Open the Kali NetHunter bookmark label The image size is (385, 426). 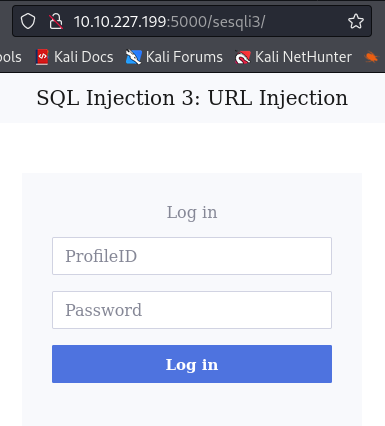[x=303, y=57]
